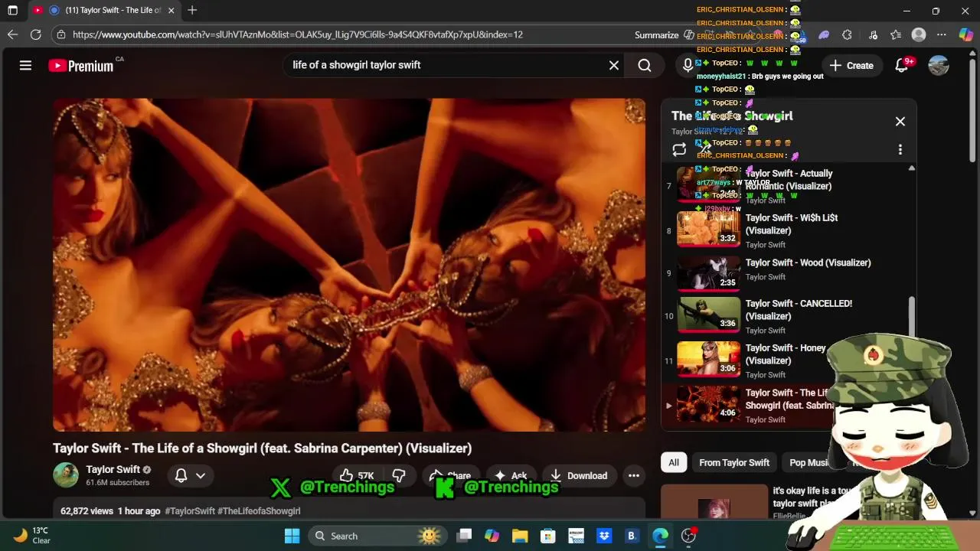Play Wood (Visualizer) thumbnail
Viewport: 980px width, 551px height.
pyautogui.click(x=708, y=274)
